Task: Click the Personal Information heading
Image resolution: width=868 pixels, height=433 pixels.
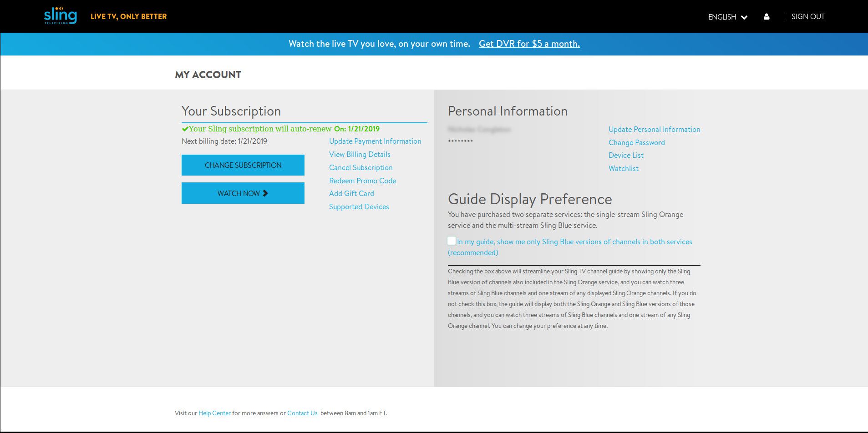Action: tap(508, 111)
